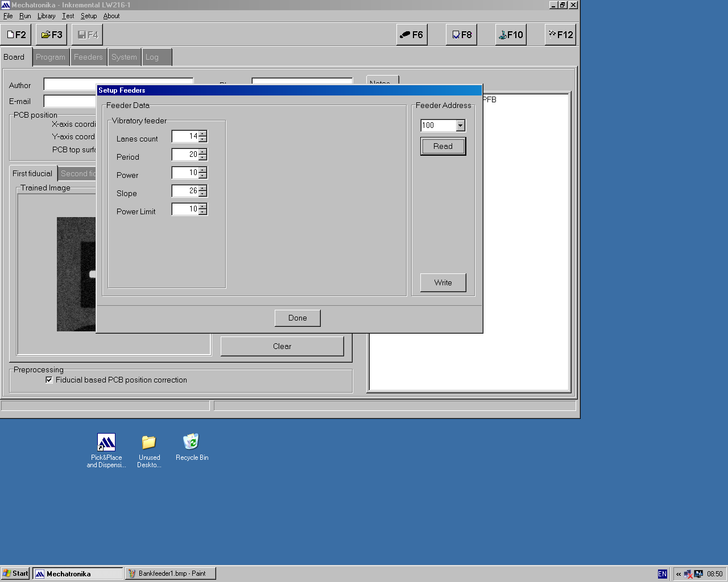Increase Lanes count with up arrow
This screenshot has width=728, height=582.
pos(202,134)
